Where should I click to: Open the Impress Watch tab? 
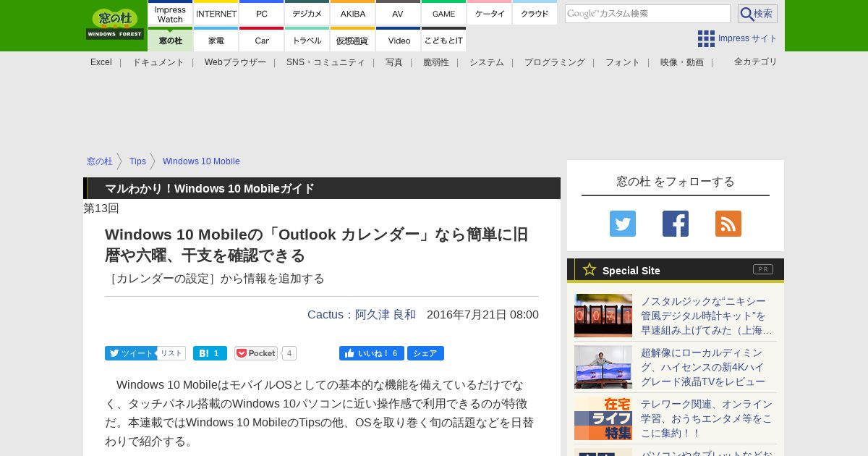[170, 14]
